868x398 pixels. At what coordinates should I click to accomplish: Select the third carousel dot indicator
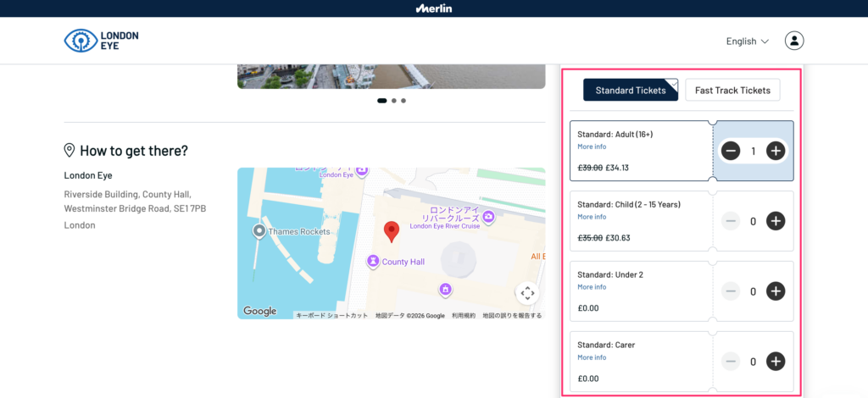(403, 101)
